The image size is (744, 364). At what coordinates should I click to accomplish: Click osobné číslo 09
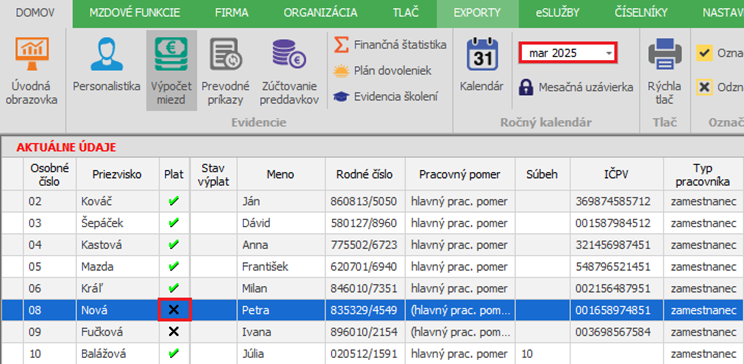[35, 332]
